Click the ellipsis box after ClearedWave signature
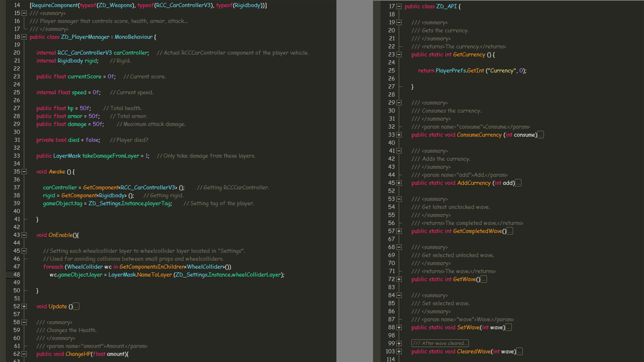Image resolution: width=644 pixels, height=362 pixels. click(519, 352)
